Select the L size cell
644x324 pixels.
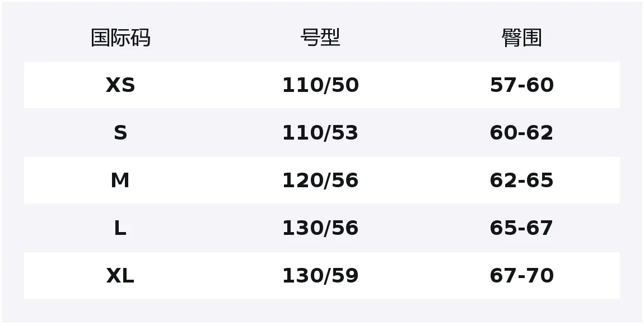[x=120, y=228]
